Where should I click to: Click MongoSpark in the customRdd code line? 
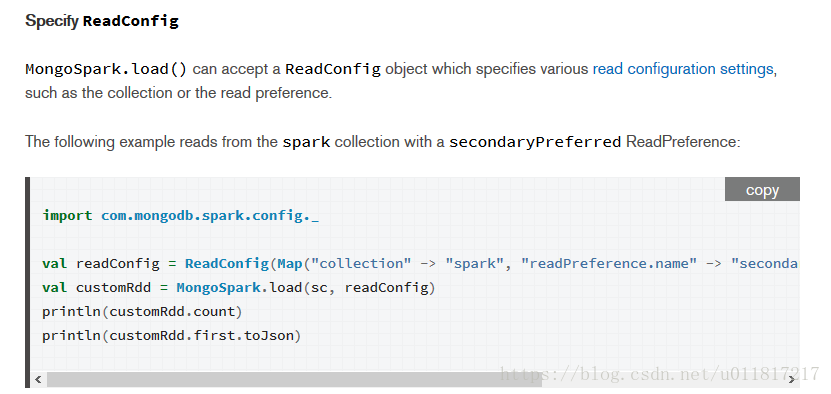tap(218, 288)
